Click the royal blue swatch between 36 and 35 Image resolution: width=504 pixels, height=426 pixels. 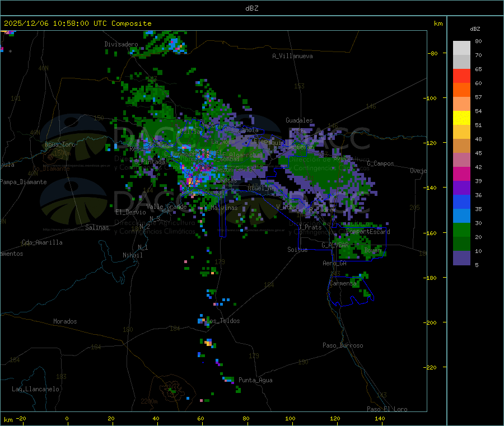(x=461, y=202)
